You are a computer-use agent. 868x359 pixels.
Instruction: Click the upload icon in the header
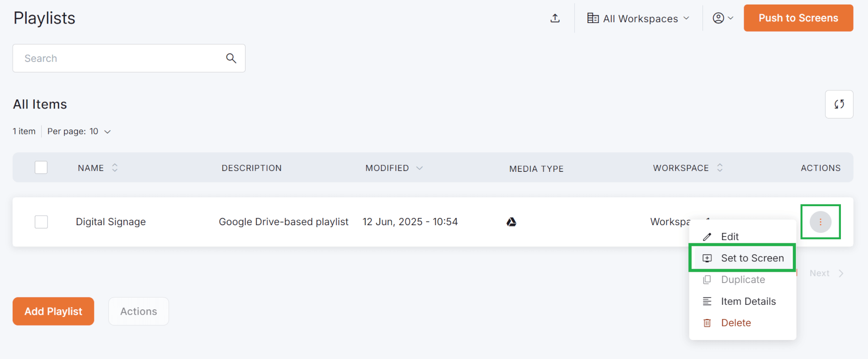[555, 18]
